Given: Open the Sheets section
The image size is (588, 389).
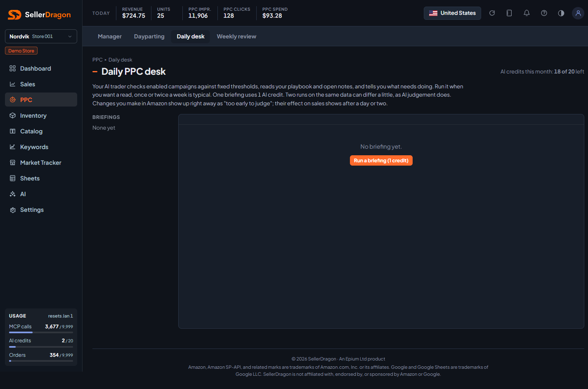Looking at the screenshot, I should 41,178.
